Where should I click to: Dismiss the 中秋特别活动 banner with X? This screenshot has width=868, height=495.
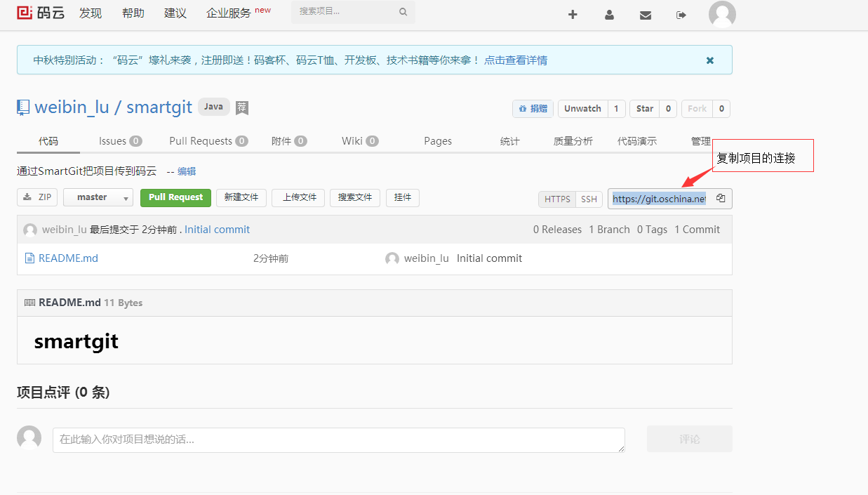pos(710,60)
